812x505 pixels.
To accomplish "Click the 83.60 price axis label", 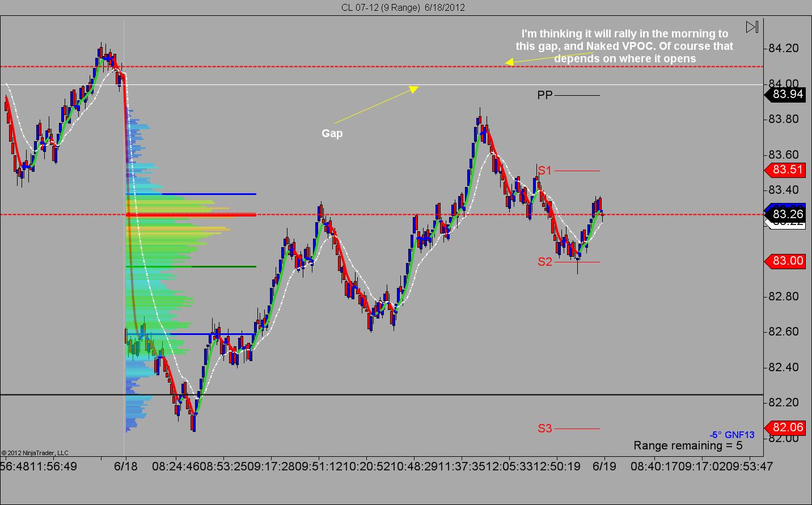I will (x=783, y=155).
